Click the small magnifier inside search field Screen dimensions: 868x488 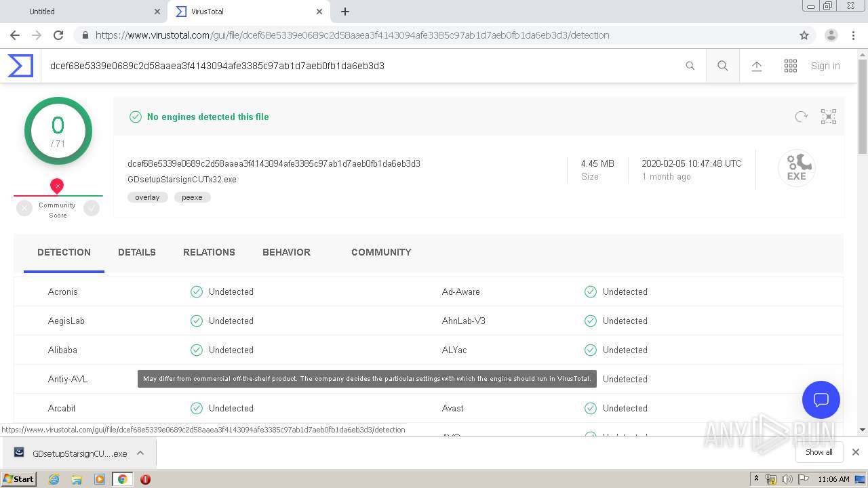point(690,66)
